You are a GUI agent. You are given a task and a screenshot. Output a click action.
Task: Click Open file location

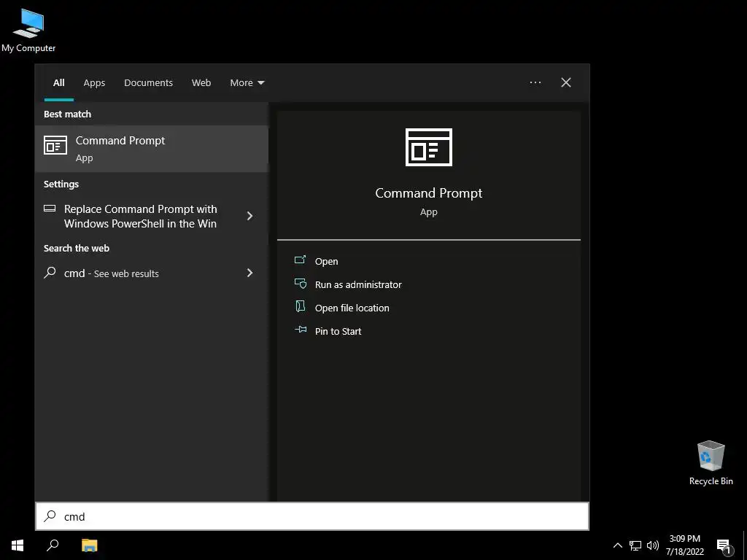pos(352,308)
